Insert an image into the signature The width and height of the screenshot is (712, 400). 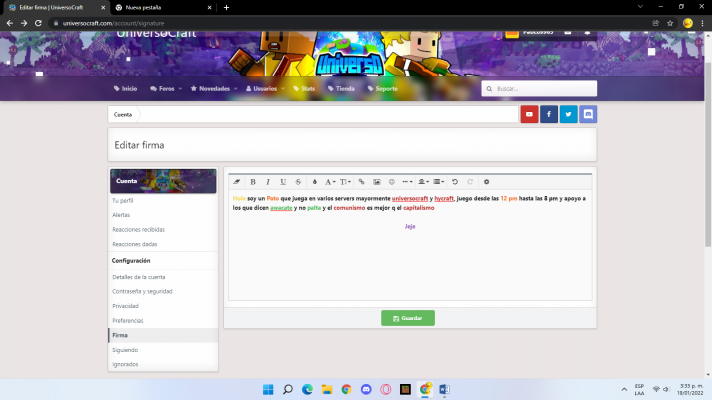pyautogui.click(x=377, y=182)
